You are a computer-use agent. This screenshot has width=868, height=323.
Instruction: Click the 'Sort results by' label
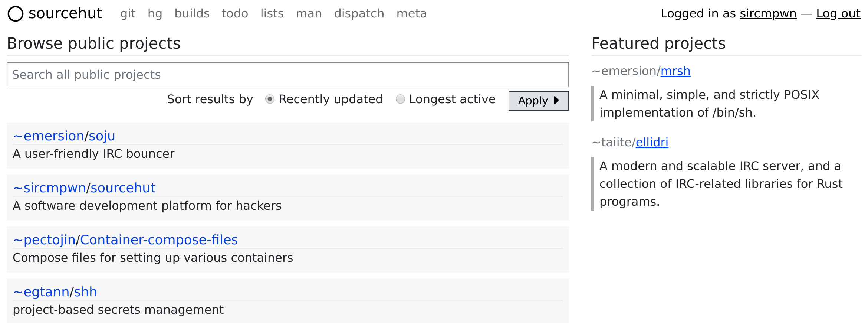210,99
